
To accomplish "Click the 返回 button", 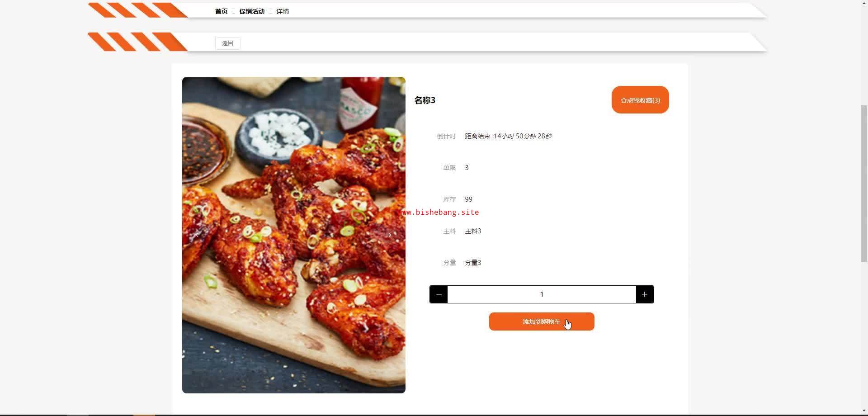I will [228, 43].
